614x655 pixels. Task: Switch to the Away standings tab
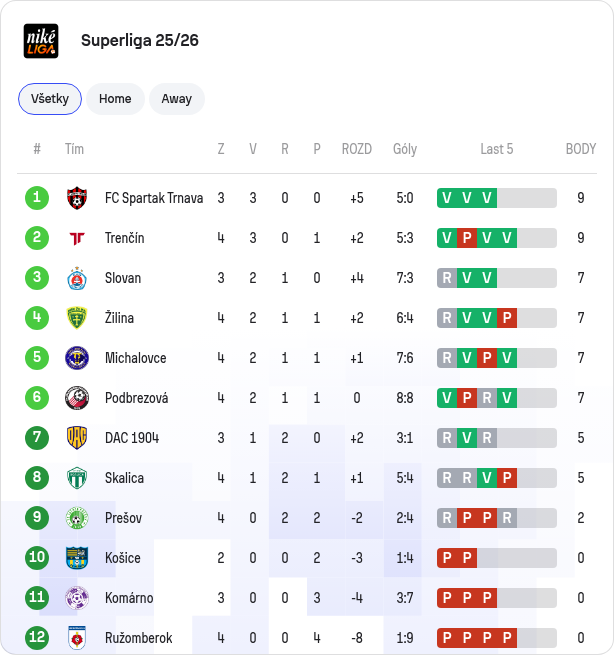177,99
